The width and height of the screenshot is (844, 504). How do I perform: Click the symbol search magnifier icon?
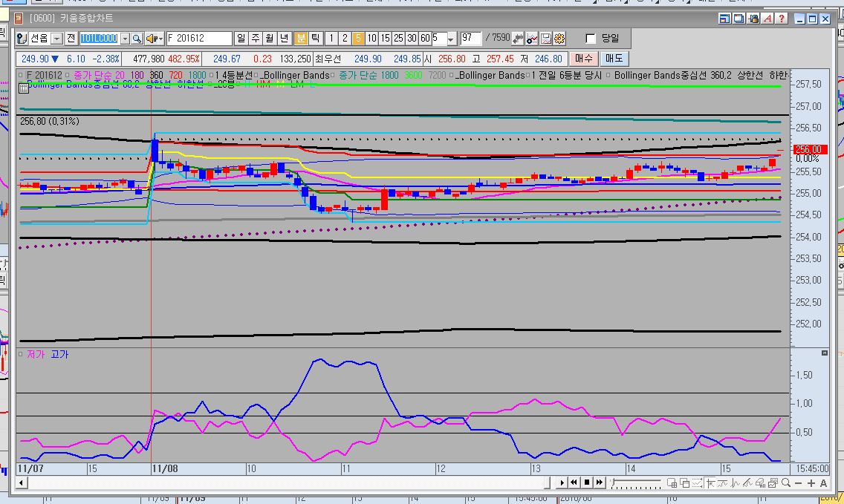tap(137, 39)
